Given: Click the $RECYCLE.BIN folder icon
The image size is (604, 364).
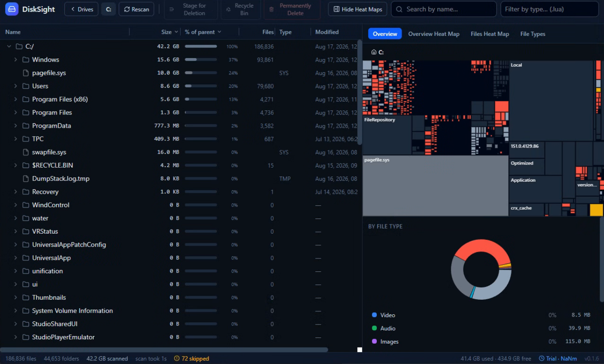Looking at the screenshot, I should [26, 165].
